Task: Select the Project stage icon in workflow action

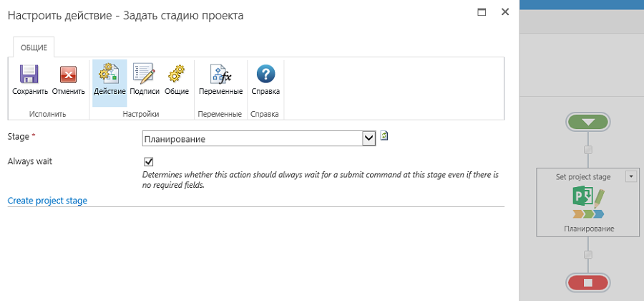Action: [x=589, y=202]
